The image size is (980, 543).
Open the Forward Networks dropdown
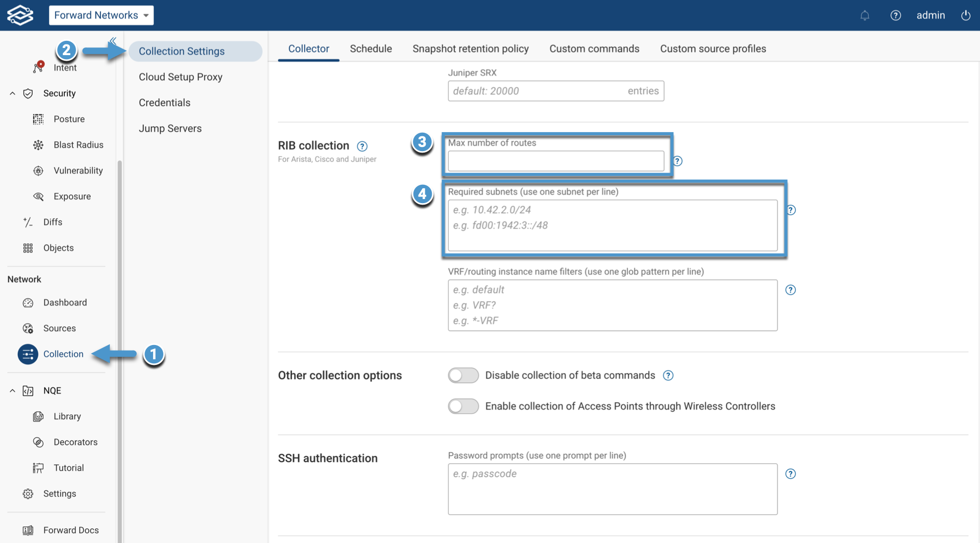[101, 15]
